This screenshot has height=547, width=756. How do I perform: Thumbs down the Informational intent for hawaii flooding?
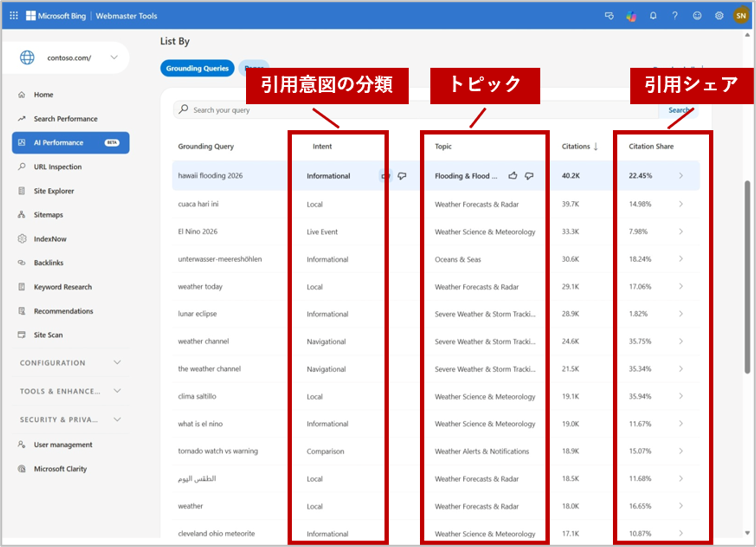402,176
